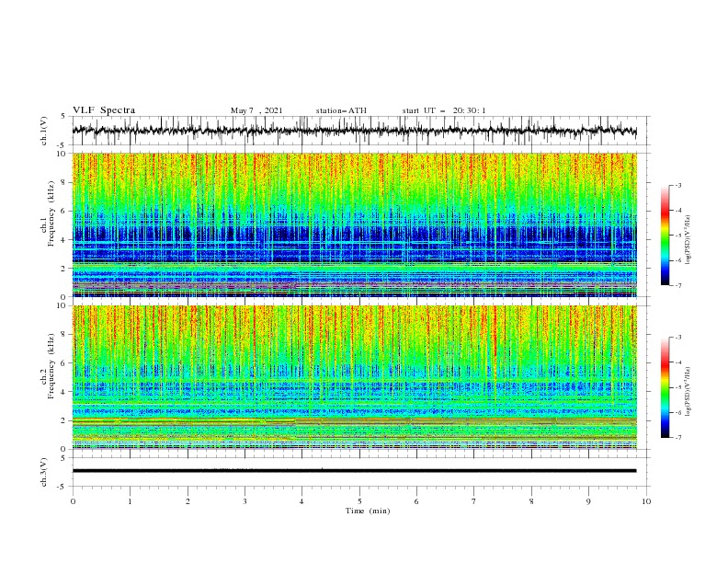Click the ch.2 "Frequency (kHz)" axis label
The width and height of the screenshot is (728, 563).
click(51, 366)
